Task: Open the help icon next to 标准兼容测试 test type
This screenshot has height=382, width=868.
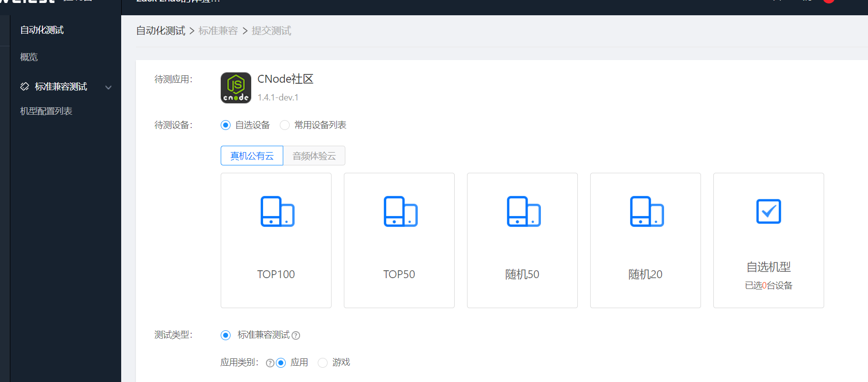Action: [x=296, y=336]
